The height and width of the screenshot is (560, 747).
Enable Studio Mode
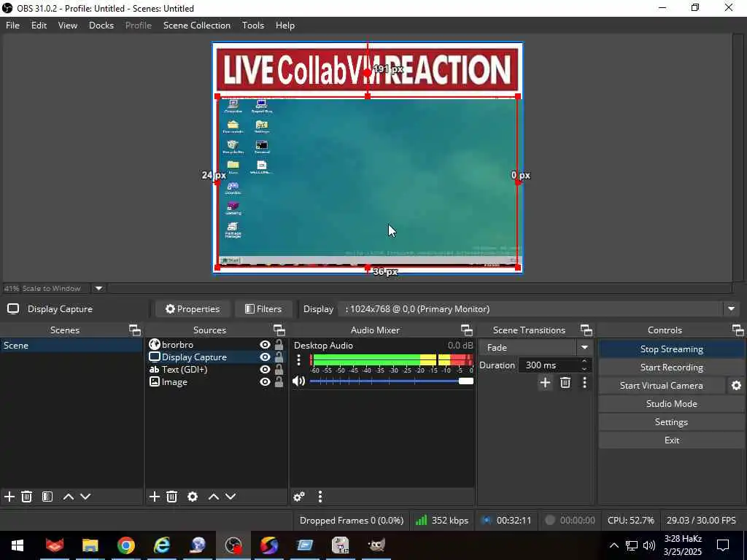(x=671, y=404)
